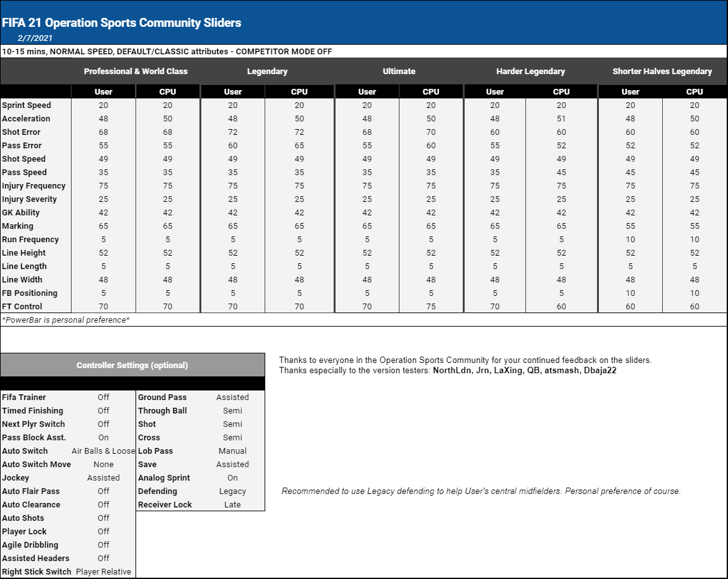Click the Manual value beside Lob Pass

coord(232,451)
